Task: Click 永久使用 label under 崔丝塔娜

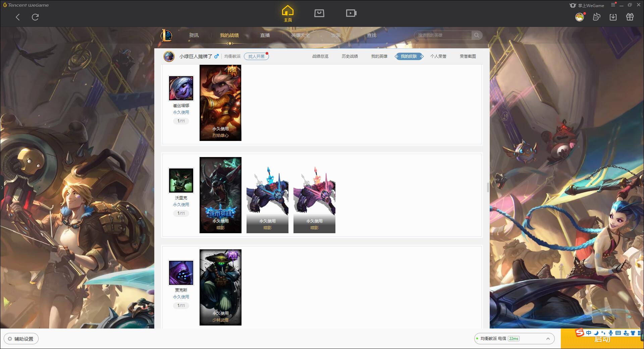Action: tap(181, 112)
